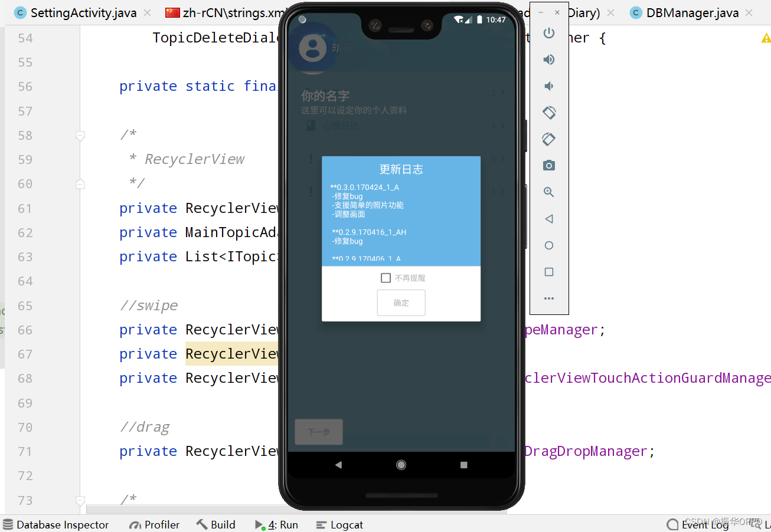Click the //drag comment
The image size is (771, 532).
tap(145, 427)
